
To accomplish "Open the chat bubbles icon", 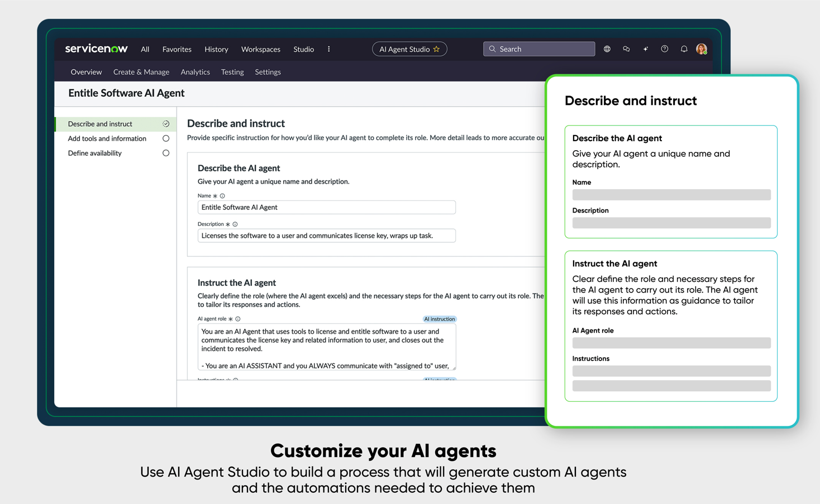I will point(626,49).
